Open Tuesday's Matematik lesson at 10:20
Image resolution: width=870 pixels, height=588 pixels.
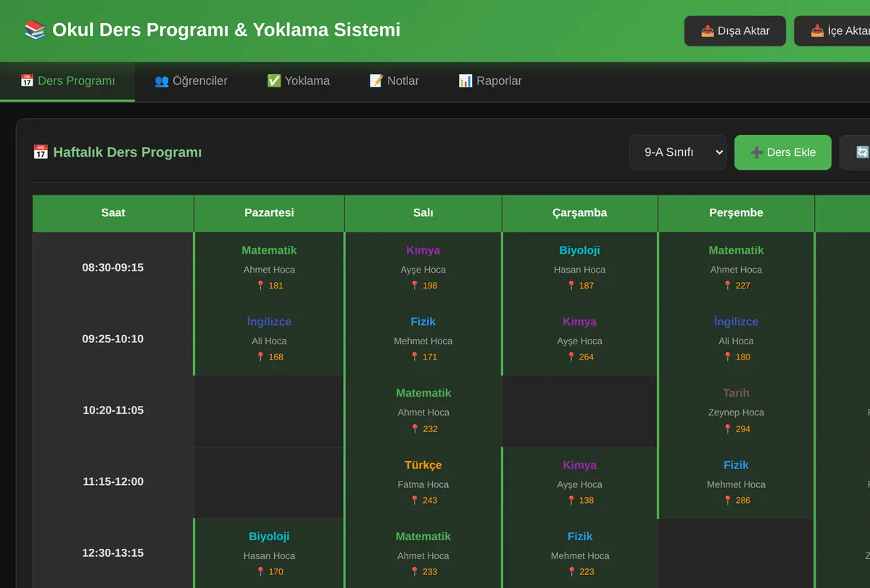(423, 410)
